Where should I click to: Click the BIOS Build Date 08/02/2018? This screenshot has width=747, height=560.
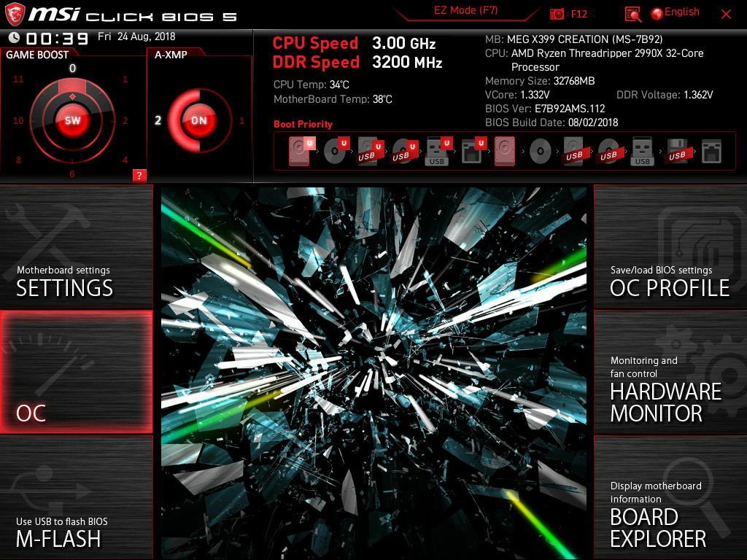coord(551,122)
